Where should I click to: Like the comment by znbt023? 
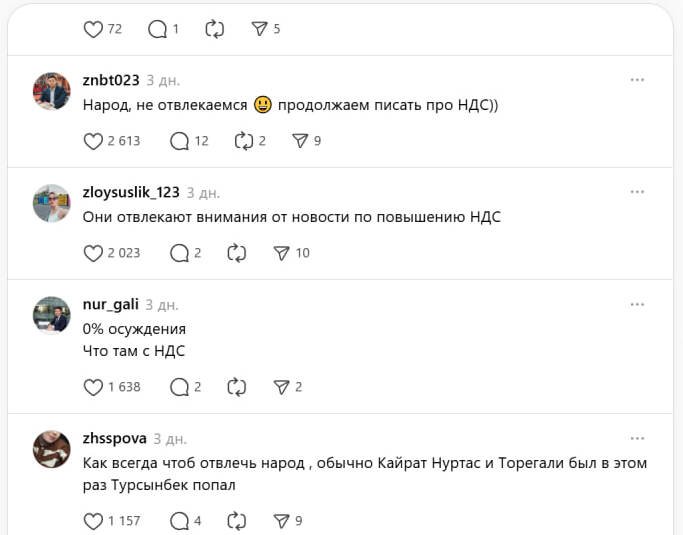tap(93, 141)
